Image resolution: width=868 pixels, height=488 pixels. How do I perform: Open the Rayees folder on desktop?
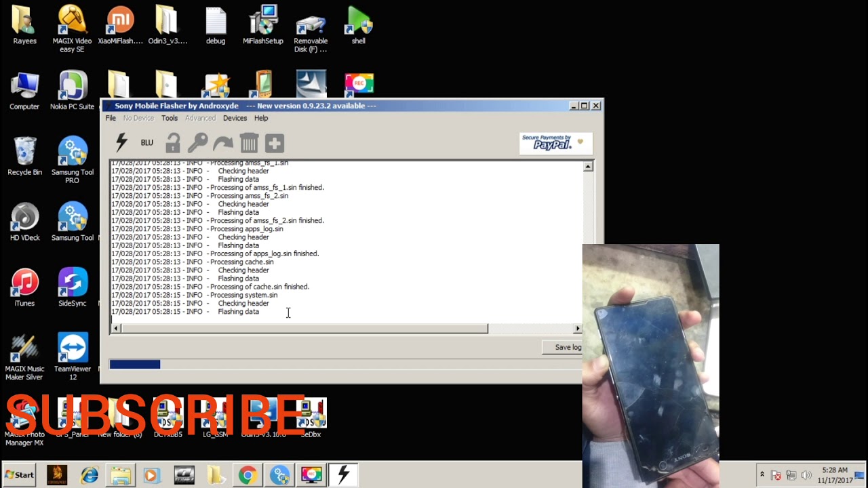(x=24, y=26)
